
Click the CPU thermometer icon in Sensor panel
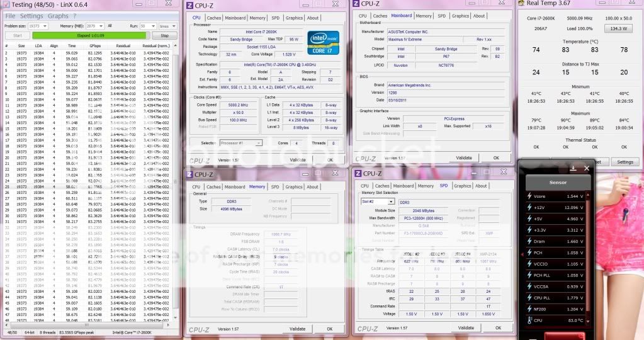[x=530, y=320]
